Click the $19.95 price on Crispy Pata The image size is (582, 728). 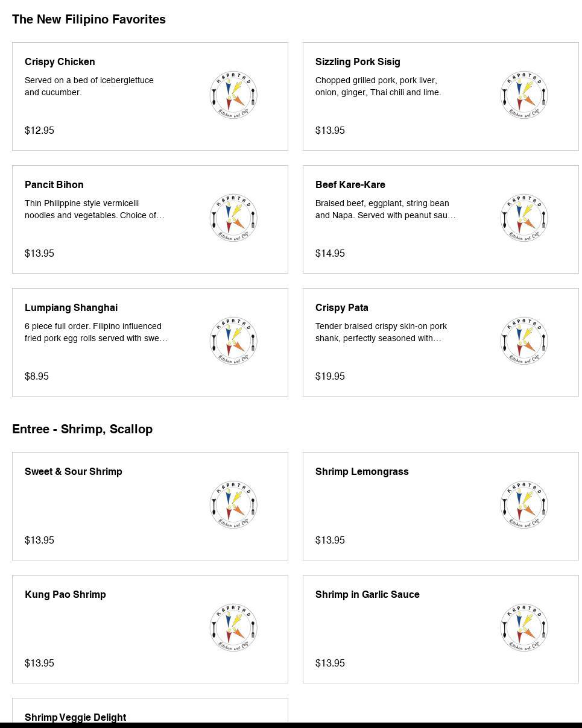click(330, 377)
